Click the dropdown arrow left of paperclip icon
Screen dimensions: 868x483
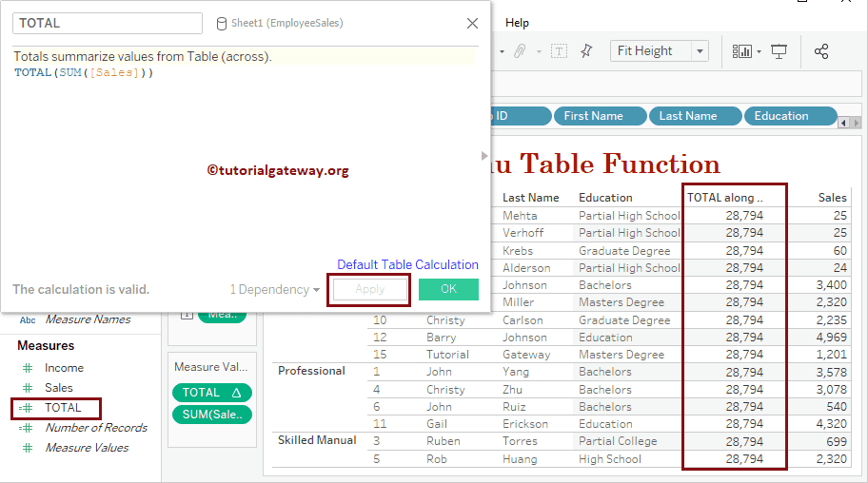(503, 52)
